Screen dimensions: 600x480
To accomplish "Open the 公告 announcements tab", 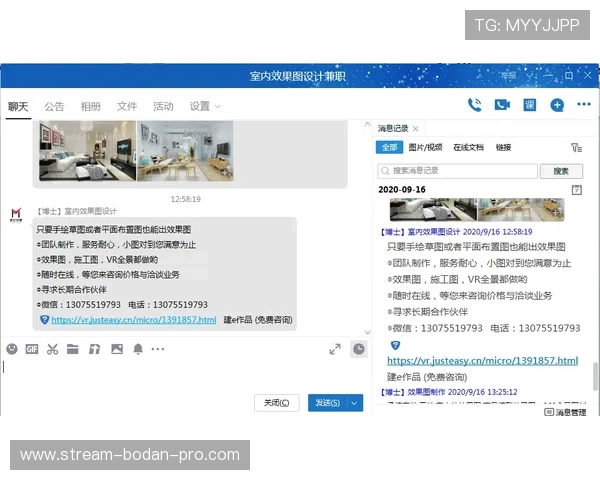I will [x=54, y=106].
